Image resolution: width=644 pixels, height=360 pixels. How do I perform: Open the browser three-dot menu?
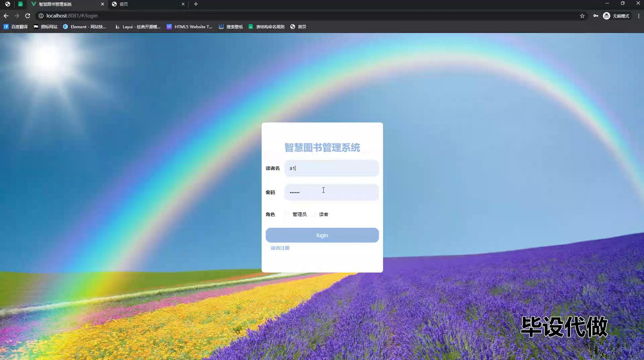pyautogui.click(x=639, y=16)
